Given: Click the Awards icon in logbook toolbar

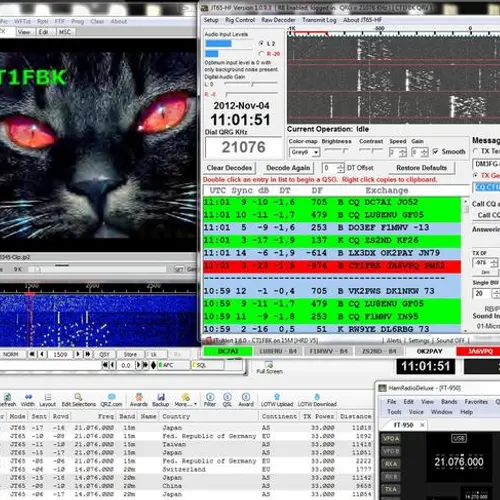Looking at the screenshot, I should (x=139, y=400).
